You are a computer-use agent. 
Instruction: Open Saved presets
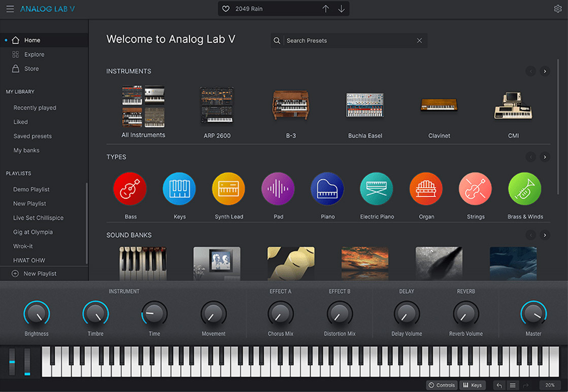click(32, 136)
